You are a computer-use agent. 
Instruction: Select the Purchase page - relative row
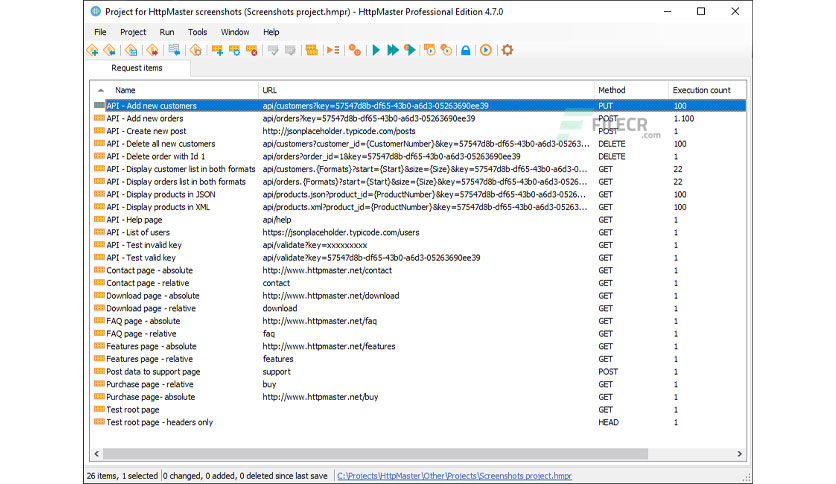click(420, 384)
